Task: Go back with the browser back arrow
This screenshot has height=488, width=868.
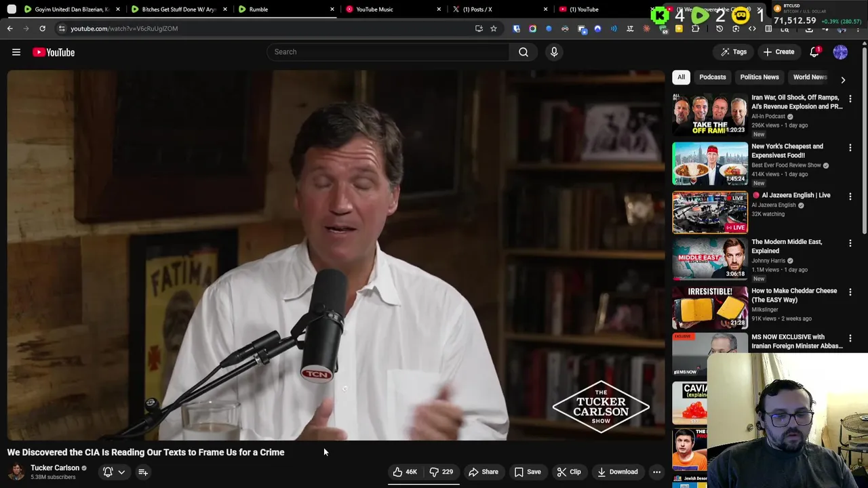Action: click(x=10, y=28)
